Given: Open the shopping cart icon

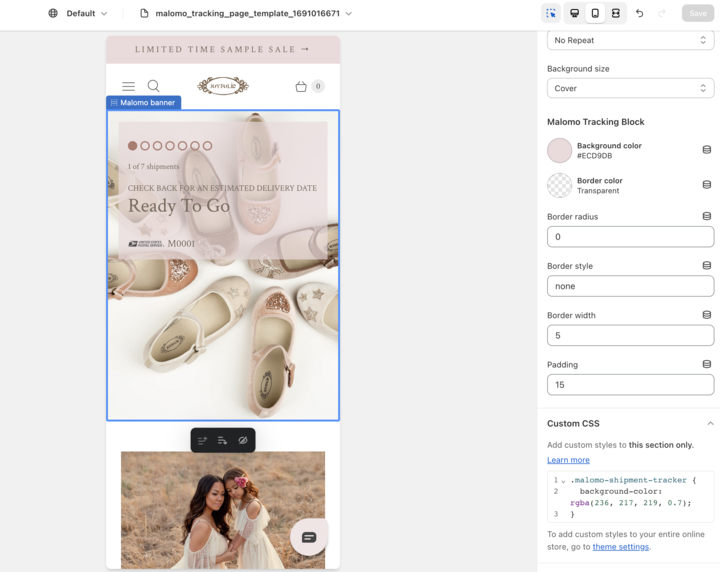Looking at the screenshot, I should pos(301,86).
